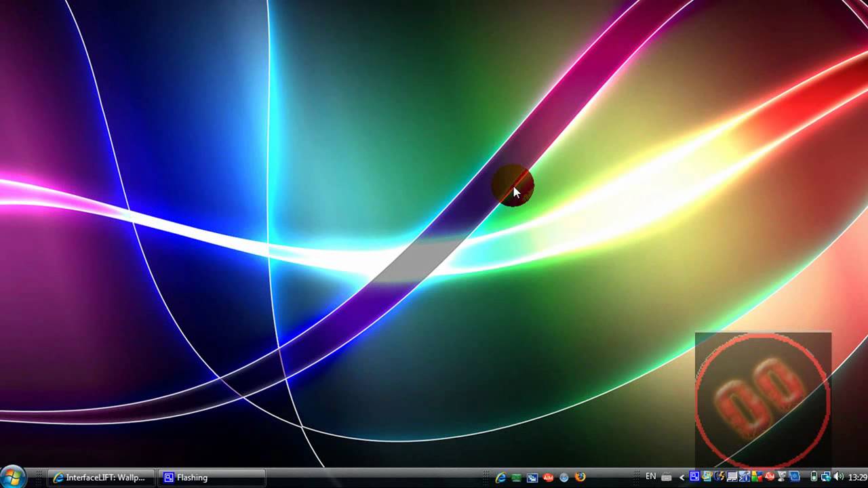Click the AIM icon in system tray

coord(769,476)
